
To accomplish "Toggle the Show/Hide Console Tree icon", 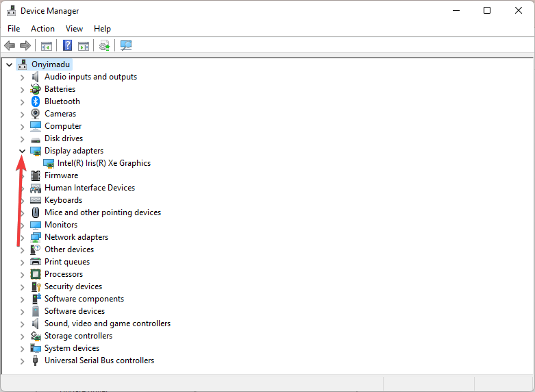I will [47, 46].
